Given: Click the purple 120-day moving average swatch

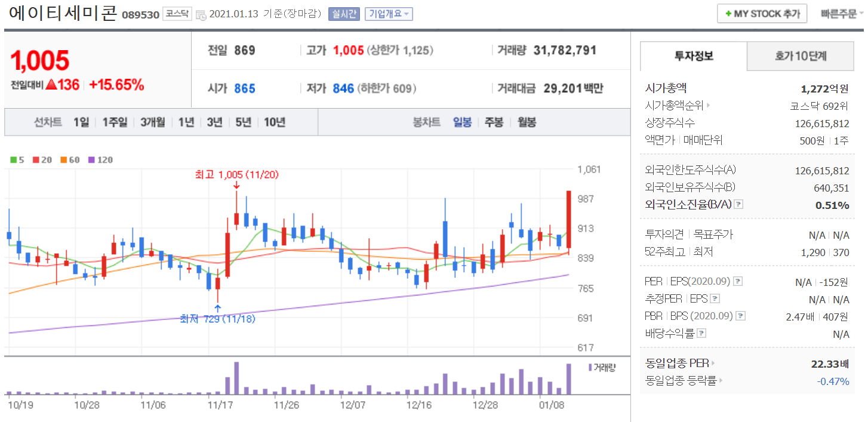Looking at the screenshot, I should (x=91, y=160).
